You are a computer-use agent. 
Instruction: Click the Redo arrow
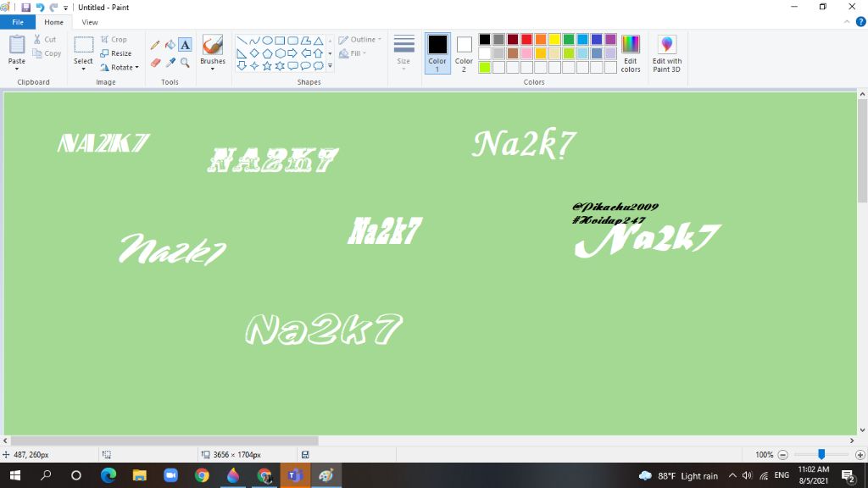click(x=53, y=7)
